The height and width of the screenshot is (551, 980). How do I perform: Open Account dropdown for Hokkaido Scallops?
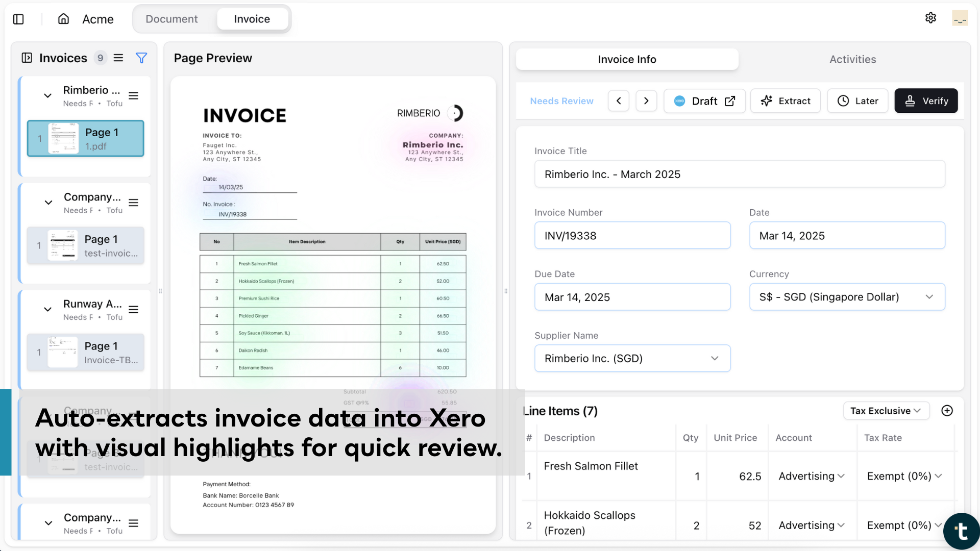tap(812, 525)
